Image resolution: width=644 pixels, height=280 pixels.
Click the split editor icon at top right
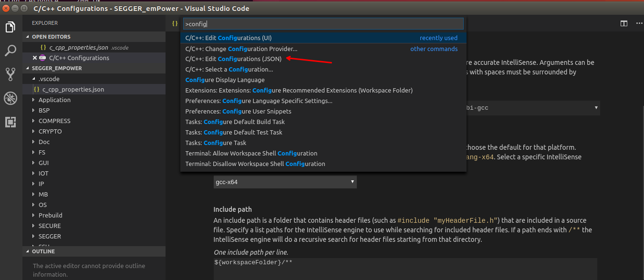pos(623,23)
